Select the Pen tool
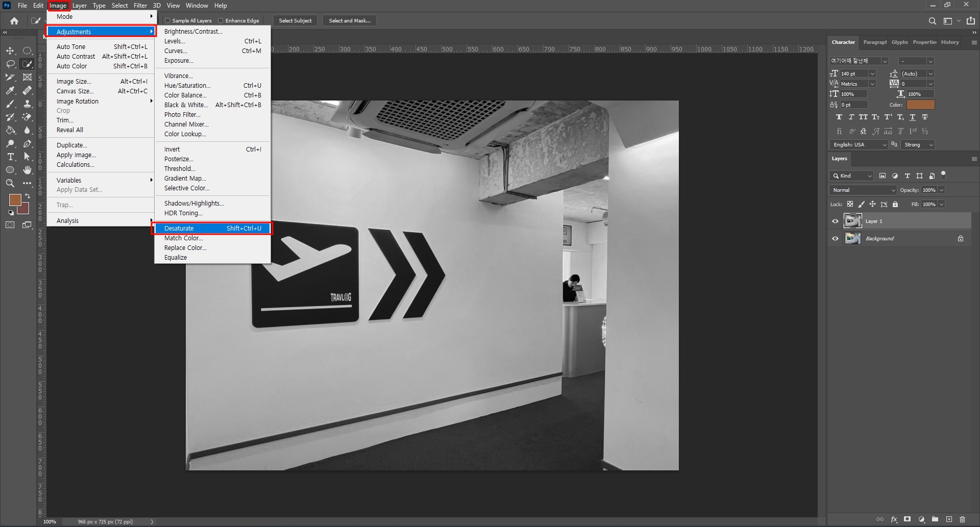 point(28,143)
